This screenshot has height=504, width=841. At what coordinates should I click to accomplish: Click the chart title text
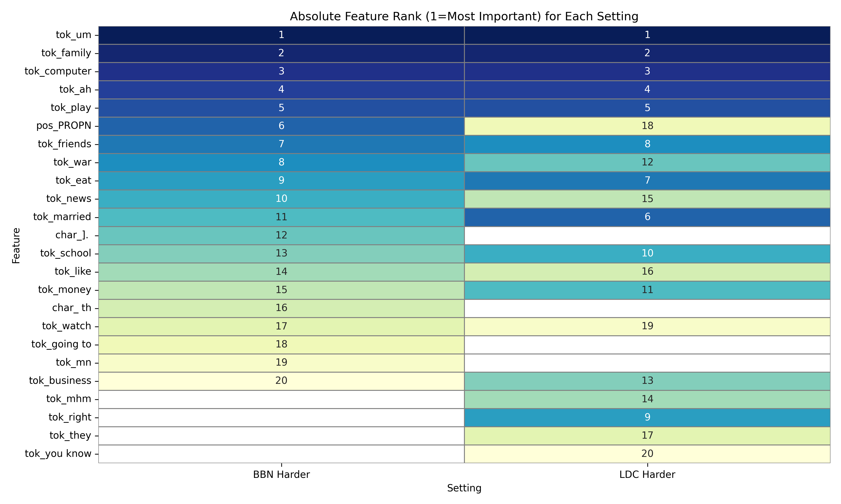tap(464, 16)
